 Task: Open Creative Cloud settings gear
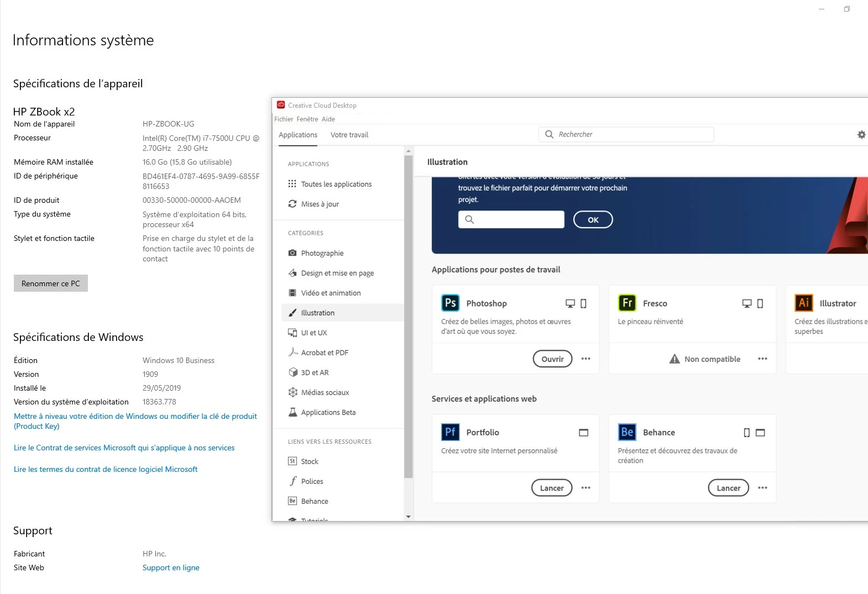click(861, 135)
